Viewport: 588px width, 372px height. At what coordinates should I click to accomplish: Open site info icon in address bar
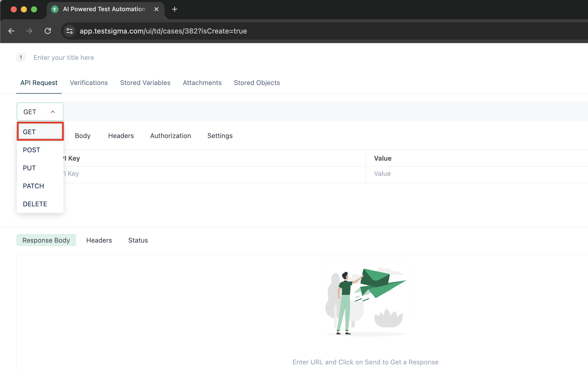(x=70, y=31)
